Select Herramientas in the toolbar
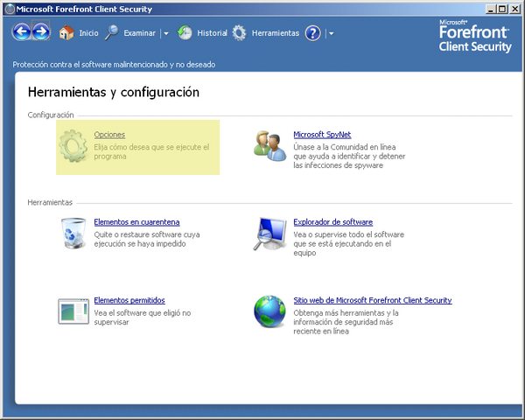 point(276,33)
